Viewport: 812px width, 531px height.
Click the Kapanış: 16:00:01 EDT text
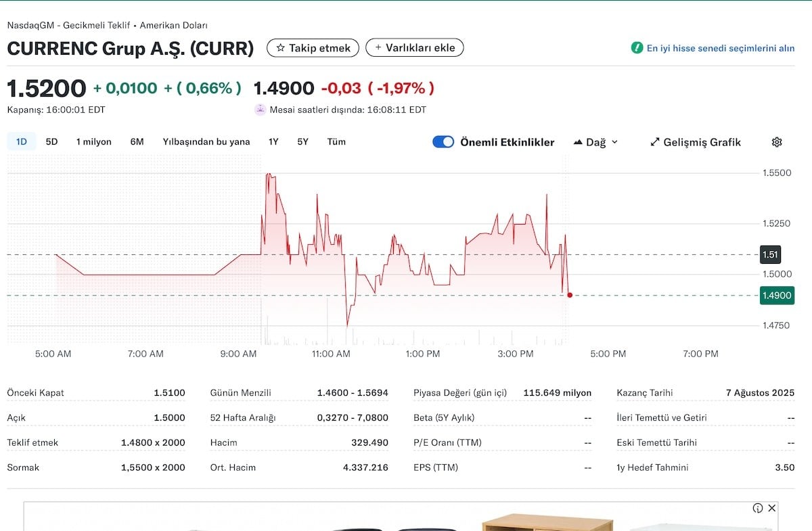pos(56,110)
